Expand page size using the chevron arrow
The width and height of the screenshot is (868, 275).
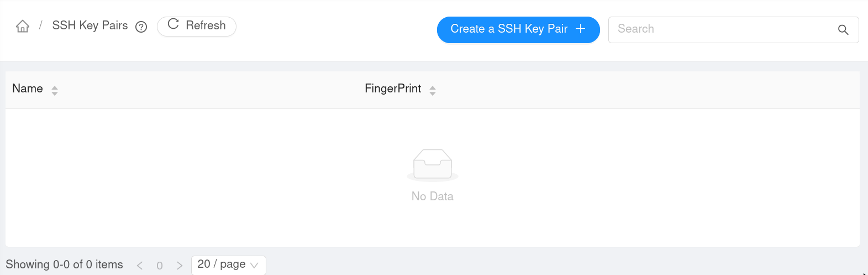click(254, 266)
